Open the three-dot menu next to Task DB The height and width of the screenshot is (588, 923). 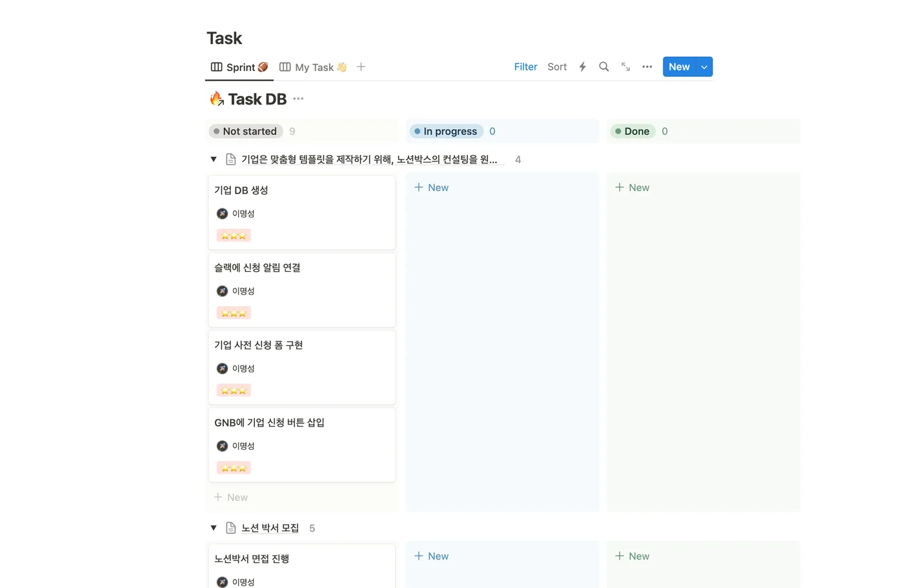pos(298,99)
